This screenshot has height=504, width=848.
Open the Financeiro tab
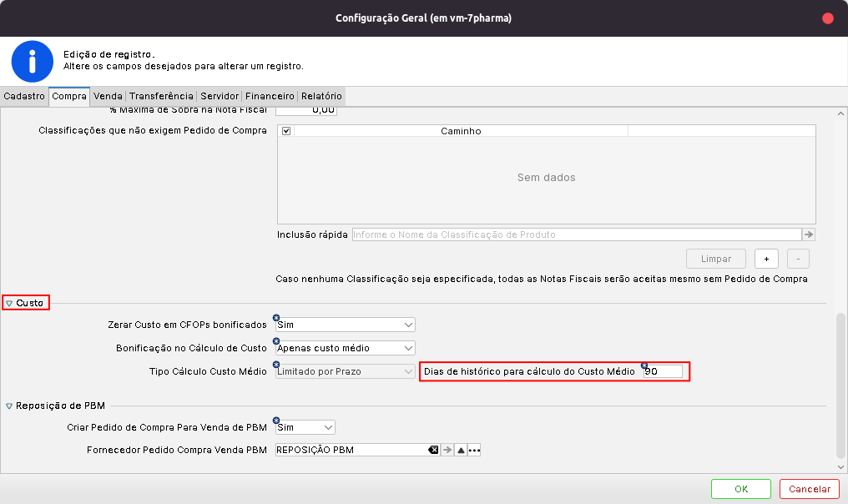(x=270, y=96)
